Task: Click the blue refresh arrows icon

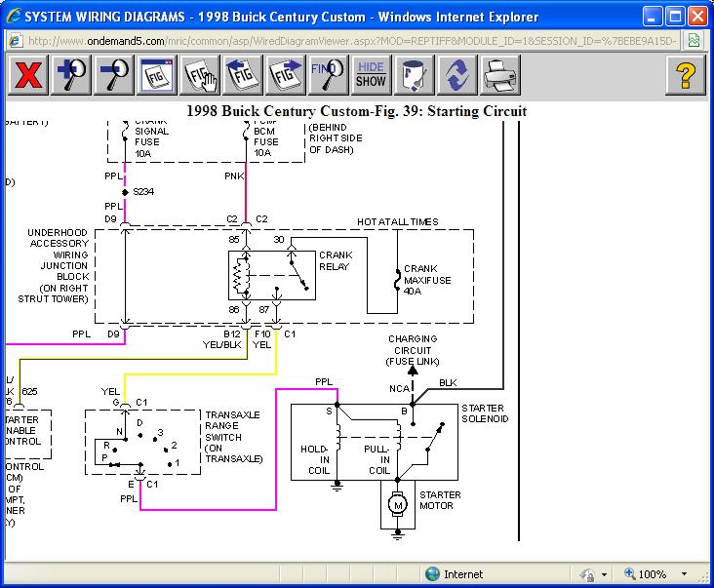Action: coord(457,75)
